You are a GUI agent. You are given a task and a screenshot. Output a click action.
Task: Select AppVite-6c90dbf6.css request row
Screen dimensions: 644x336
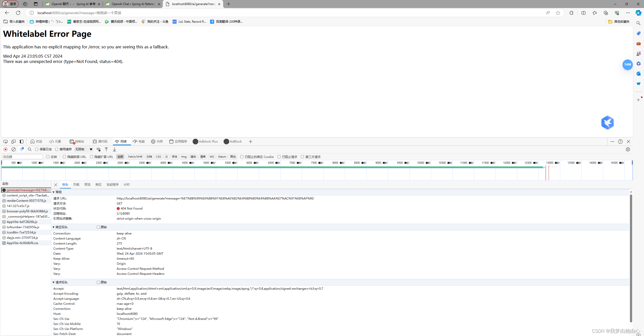tap(26, 243)
